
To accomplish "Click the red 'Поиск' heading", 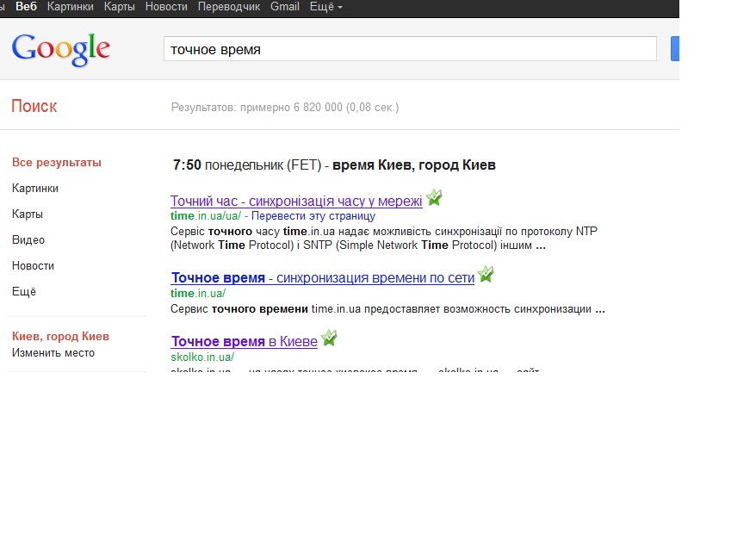I will click(34, 106).
